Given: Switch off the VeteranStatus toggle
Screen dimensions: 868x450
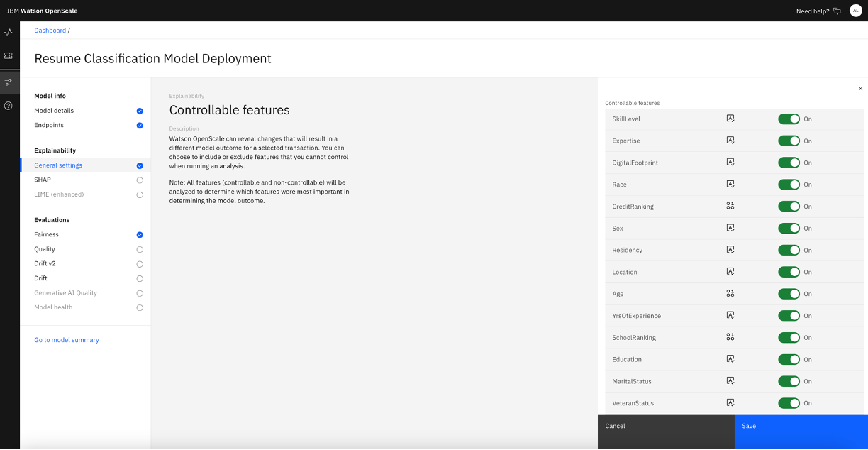Looking at the screenshot, I should pyautogui.click(x=789, y=403).
